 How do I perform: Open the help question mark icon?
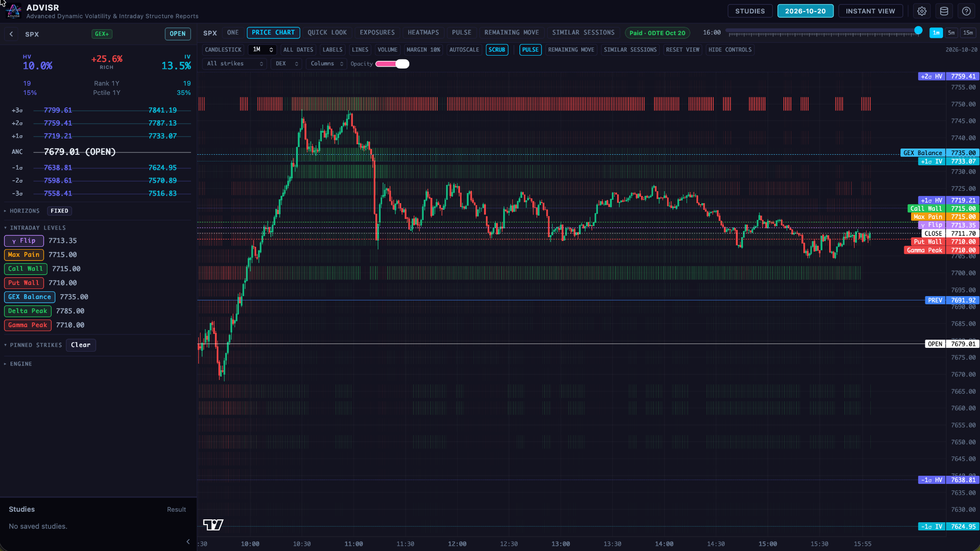[967, 11]
